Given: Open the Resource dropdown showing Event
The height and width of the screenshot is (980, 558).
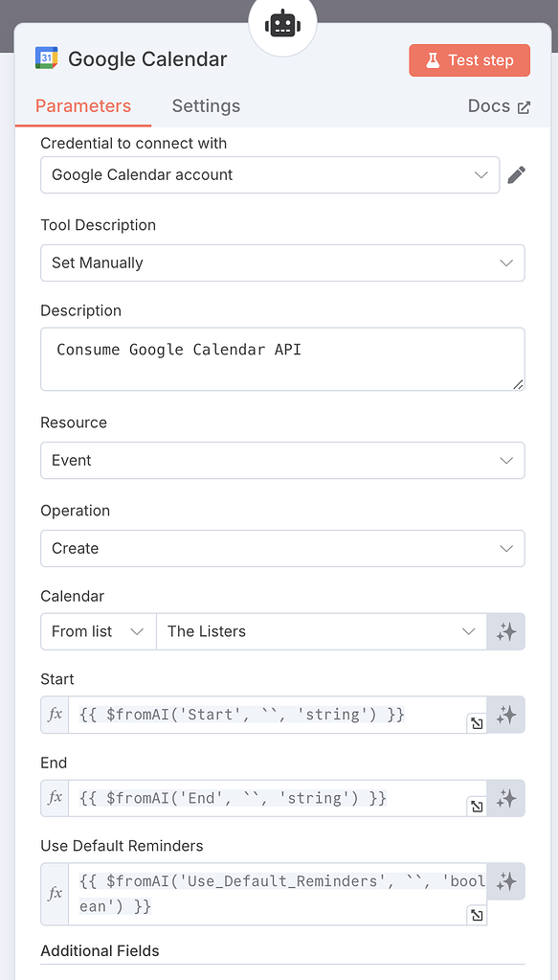Looking at the screenshot, I should tap(282, 461).
